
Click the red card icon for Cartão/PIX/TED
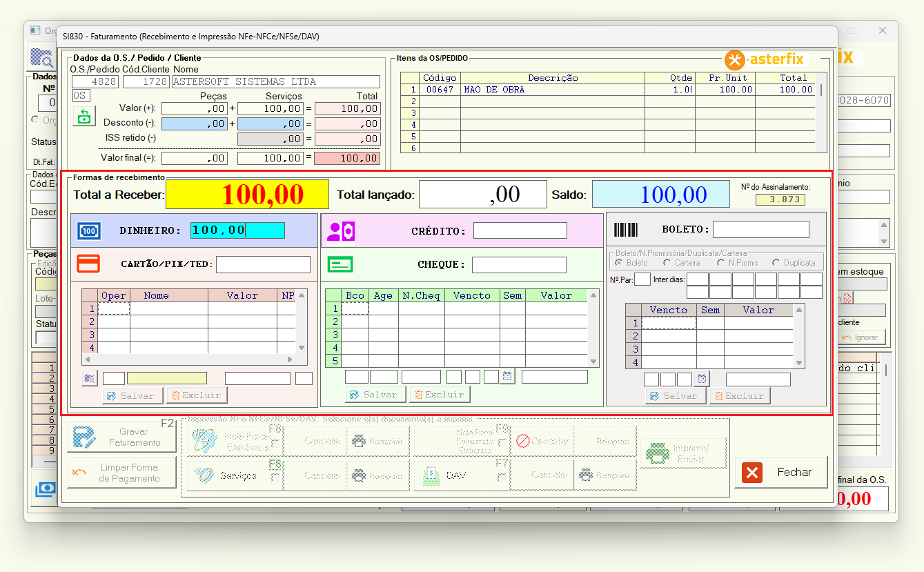coord(88,264)
